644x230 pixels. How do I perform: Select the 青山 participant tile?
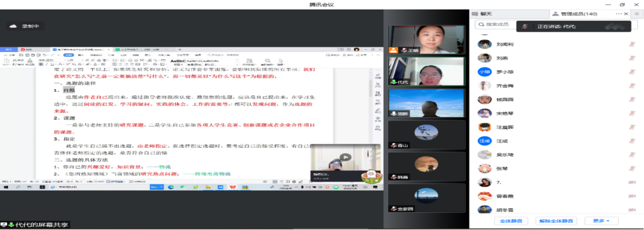pyautogui.click(x=426, y=134)
